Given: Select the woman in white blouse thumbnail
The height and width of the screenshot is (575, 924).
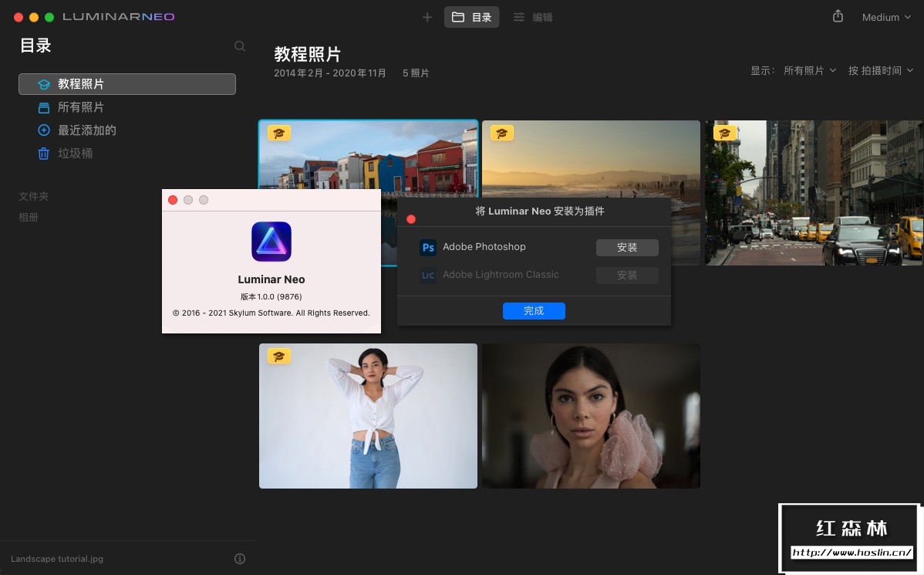Looking at the screenshot, I should click(369, 416).
